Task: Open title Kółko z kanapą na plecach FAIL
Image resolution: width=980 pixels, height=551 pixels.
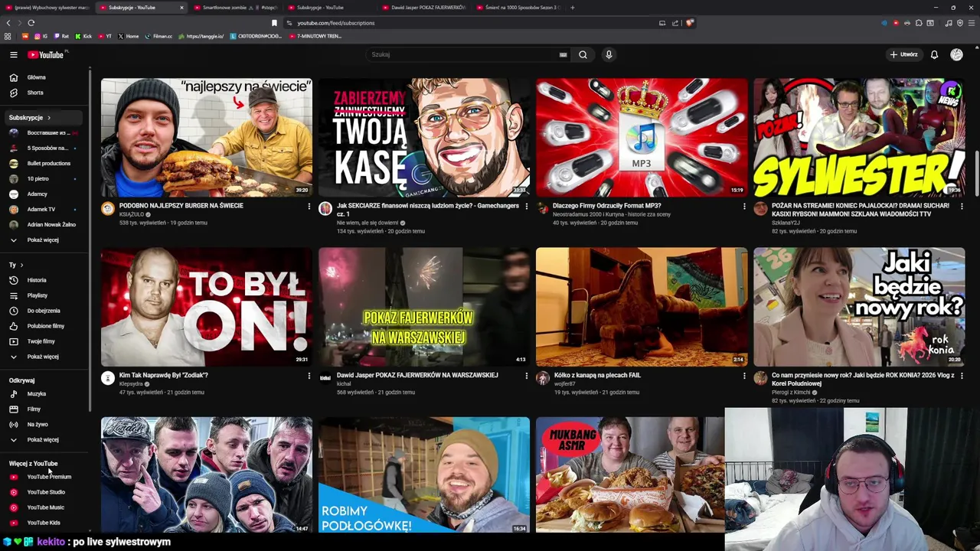Action: point(598,375)
